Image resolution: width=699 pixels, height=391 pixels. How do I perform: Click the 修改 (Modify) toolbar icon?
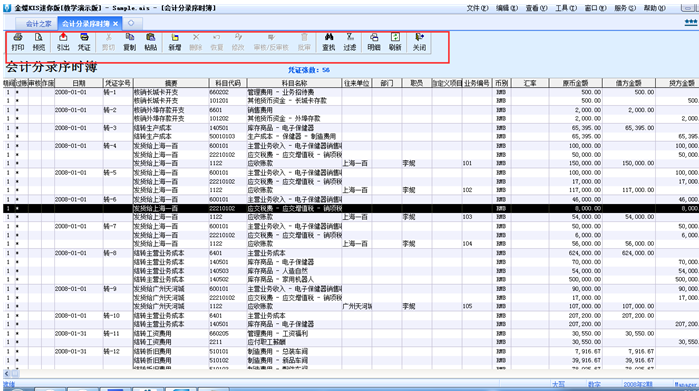238,42
